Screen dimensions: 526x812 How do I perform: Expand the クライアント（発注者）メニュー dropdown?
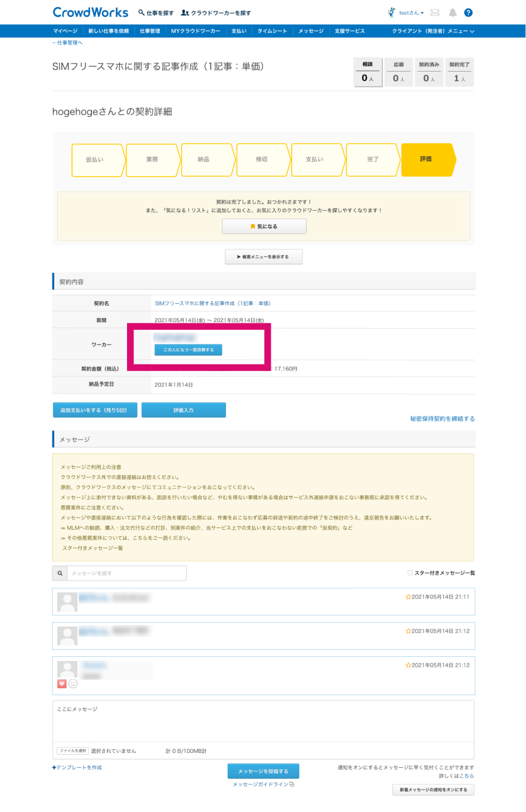pos(433,31)
